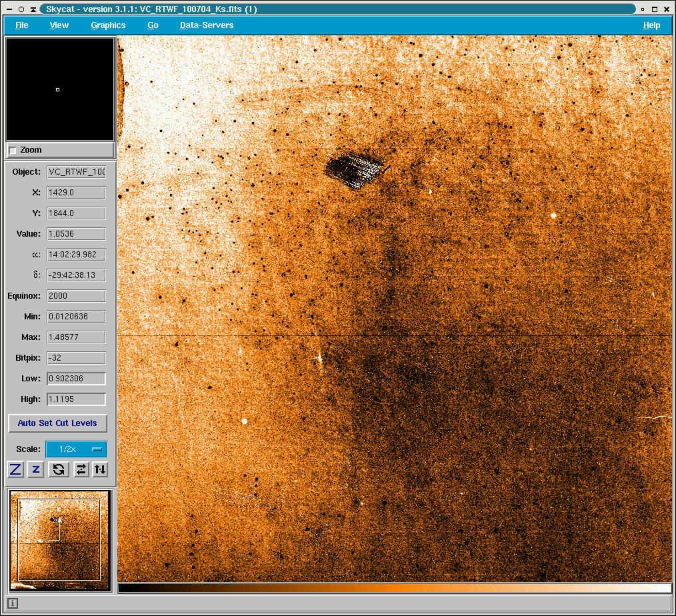Open the Data-Servers menu
Screen dimensions: 676x616
pyautogui.click(x=207, y=25)
